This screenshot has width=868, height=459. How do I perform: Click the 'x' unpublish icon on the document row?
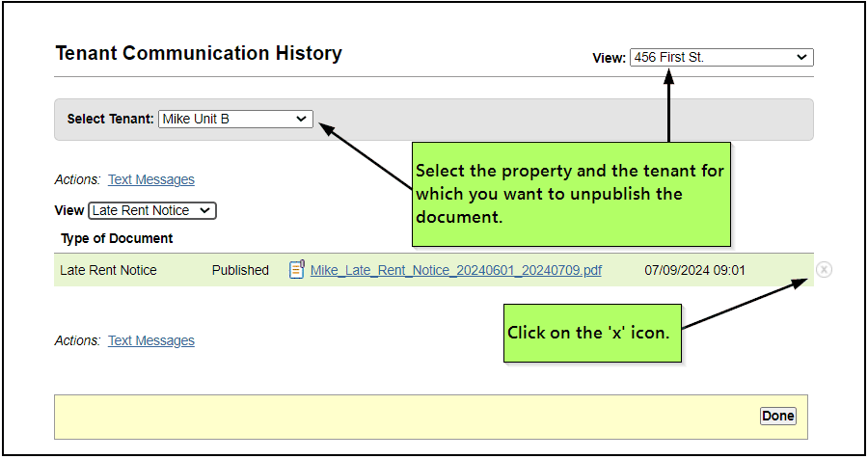(x=824, y=270)
